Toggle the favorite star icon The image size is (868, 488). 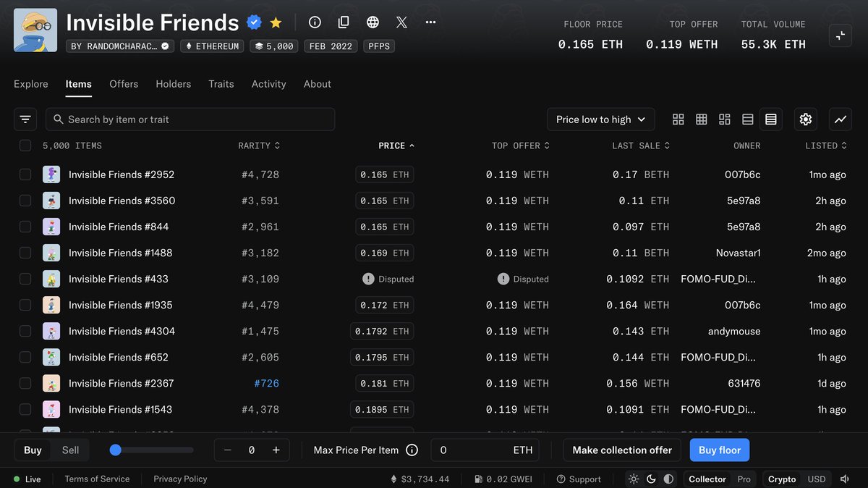[x=276, y=23]
